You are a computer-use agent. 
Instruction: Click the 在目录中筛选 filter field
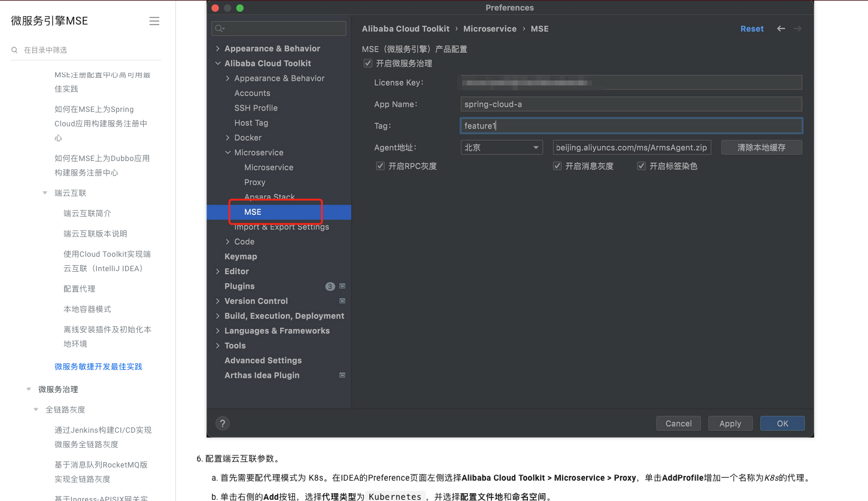click(86, 50)
